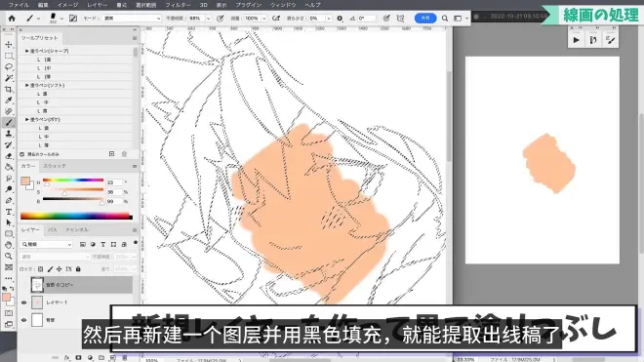
Task: Select the Eraser tool
Action: pyautogui.click(x=9, y=156)
